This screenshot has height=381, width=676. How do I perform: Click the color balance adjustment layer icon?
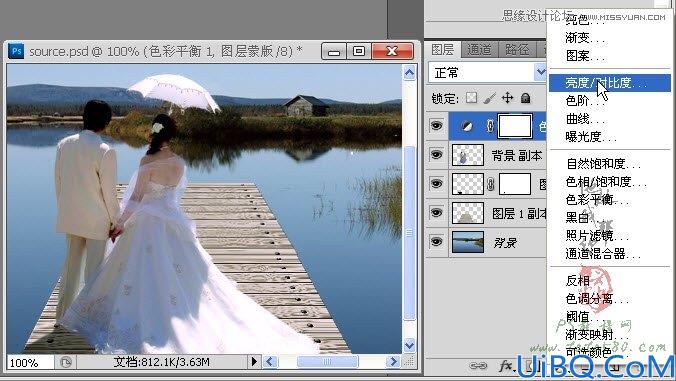pos(467,126)
